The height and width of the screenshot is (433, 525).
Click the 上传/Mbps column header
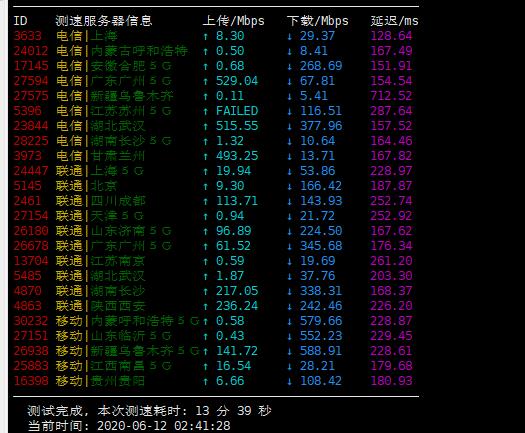tap(233, 21)
